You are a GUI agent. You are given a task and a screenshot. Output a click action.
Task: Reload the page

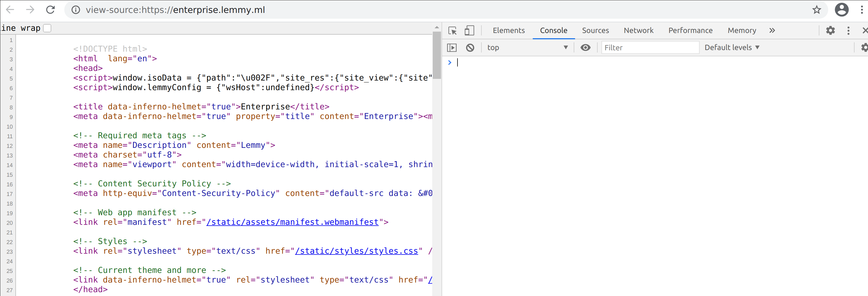(x=51, y=10)
